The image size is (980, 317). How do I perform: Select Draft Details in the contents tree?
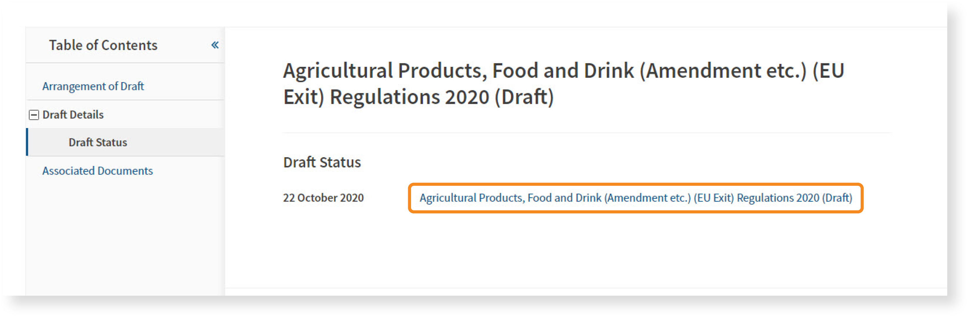pyautogui.click(x=73, y=115)
